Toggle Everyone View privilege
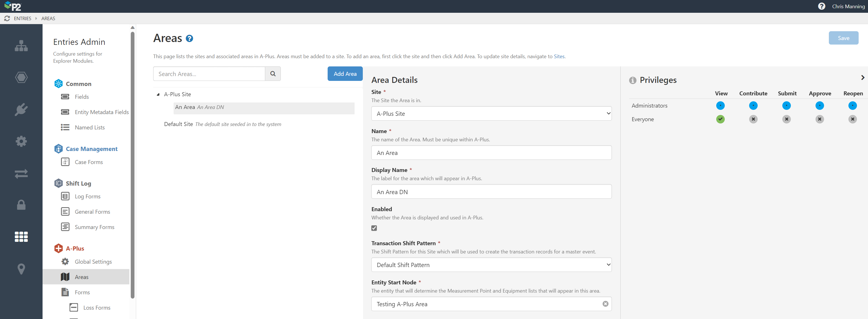 pyautogui.click(x=720, y=119)
